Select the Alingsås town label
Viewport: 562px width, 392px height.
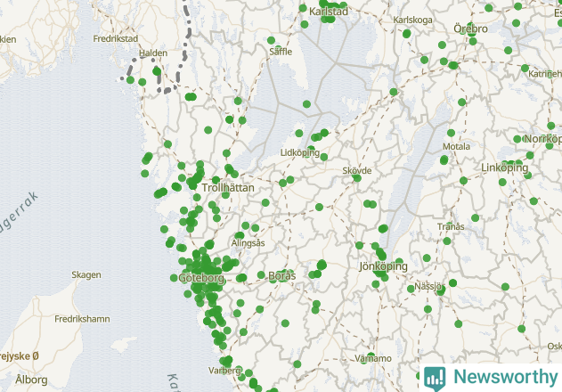pos(248,243)
